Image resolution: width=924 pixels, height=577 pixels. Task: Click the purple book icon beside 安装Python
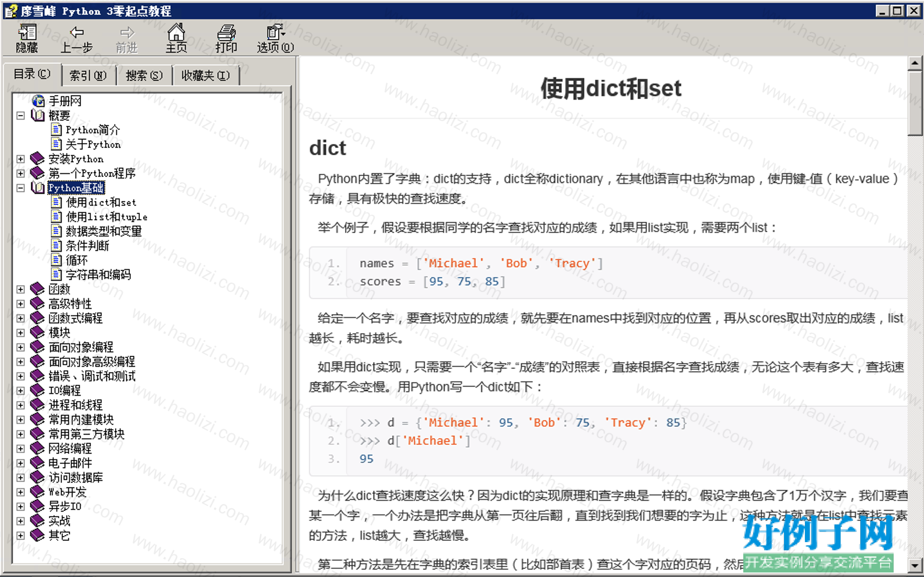click(37, 159)
